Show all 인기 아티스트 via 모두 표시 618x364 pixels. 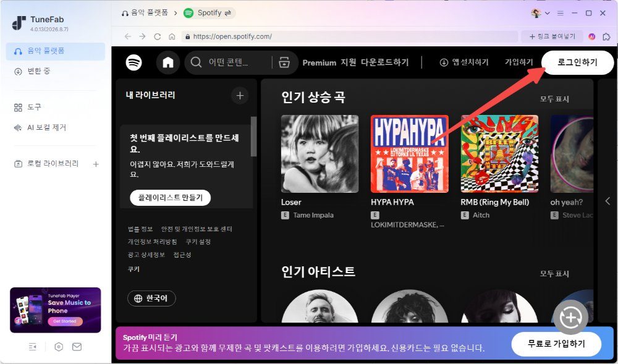(x=554, y=273)
